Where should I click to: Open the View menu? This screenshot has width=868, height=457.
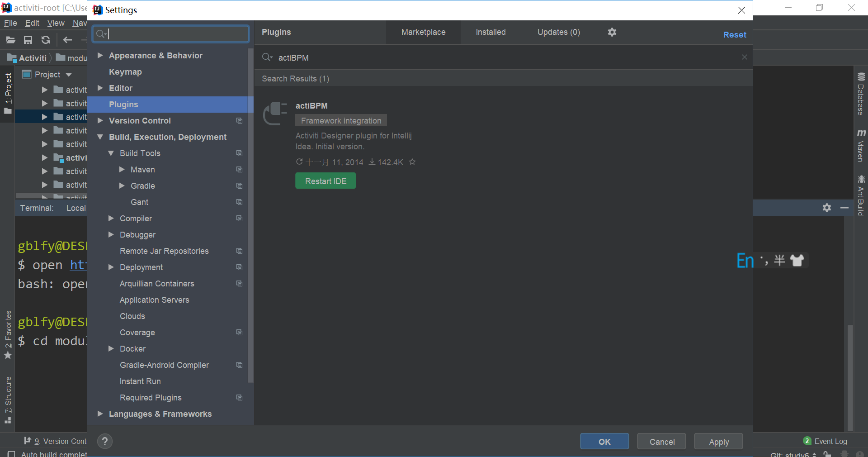click(x=56, y=23)
